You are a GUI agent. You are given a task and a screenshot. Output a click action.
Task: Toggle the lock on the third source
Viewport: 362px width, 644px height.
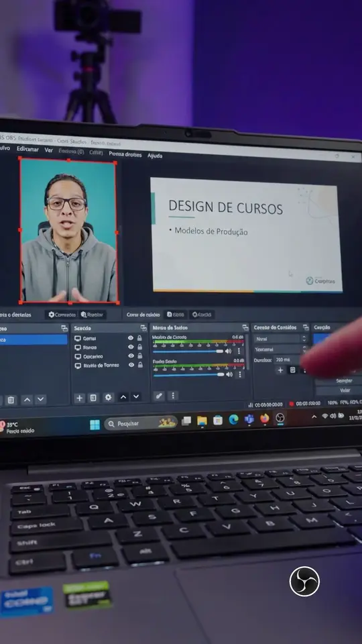[139, 356]
